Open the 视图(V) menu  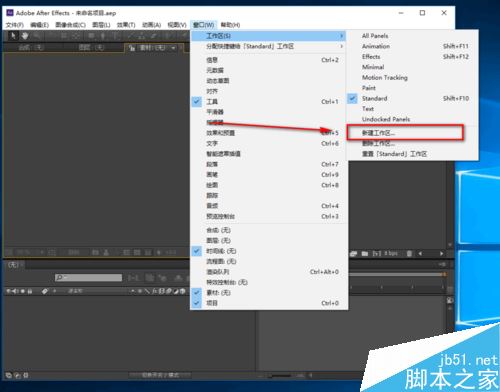177,25
